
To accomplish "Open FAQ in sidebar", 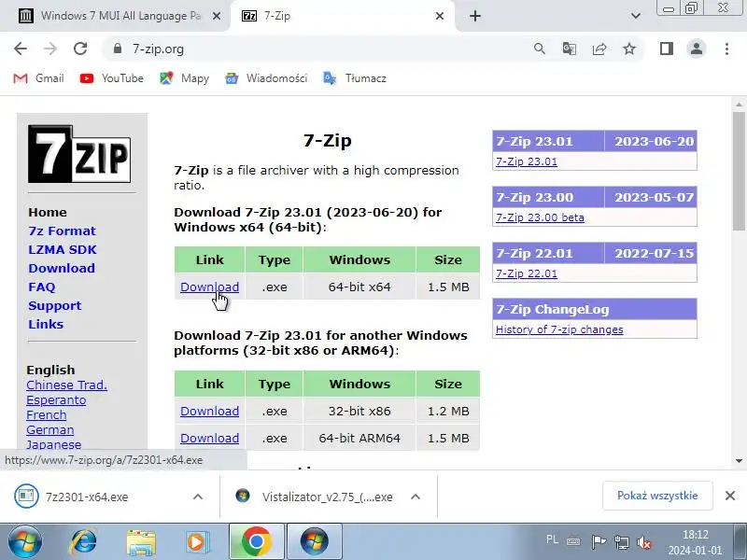I will tap(42, 287).
